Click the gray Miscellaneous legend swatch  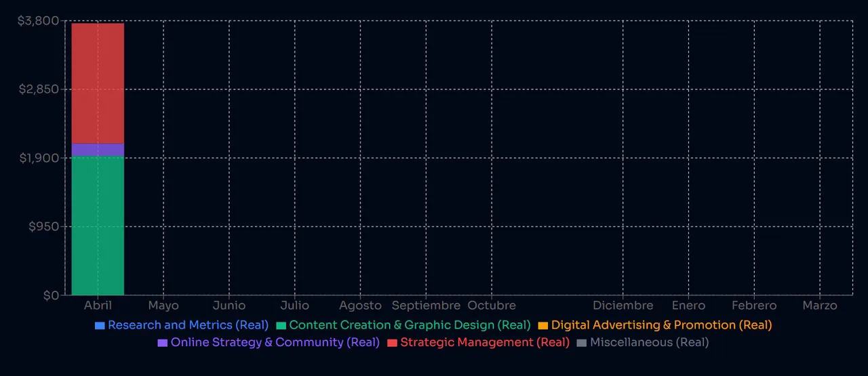(x=581, y=343)
